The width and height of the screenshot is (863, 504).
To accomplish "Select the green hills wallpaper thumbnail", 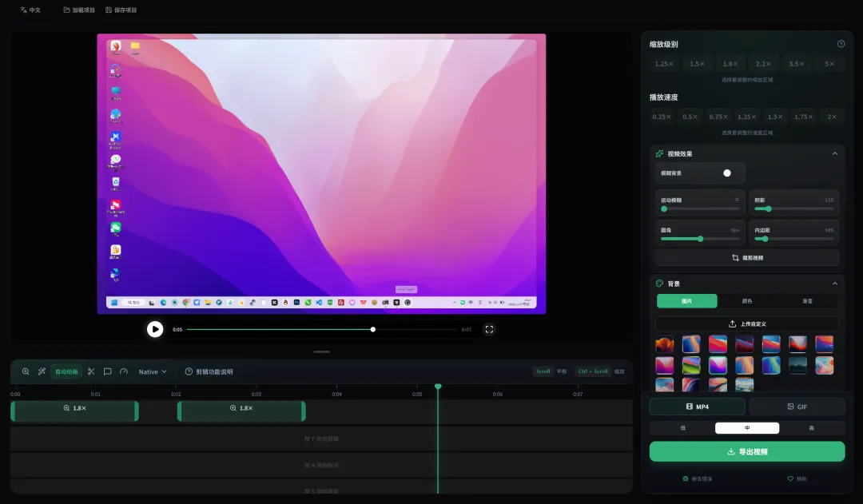I will tap(691, 365).
